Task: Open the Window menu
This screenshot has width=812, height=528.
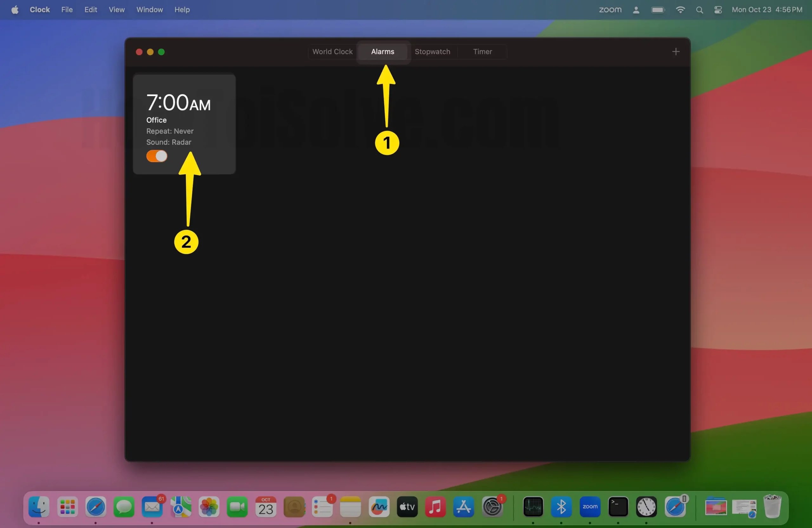Action: [149, 10]
